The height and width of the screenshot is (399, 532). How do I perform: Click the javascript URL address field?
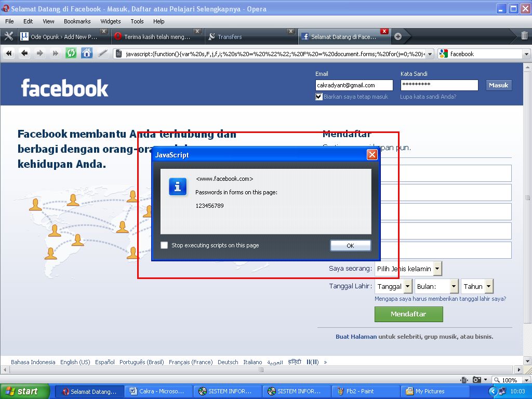tap(275, 54)
